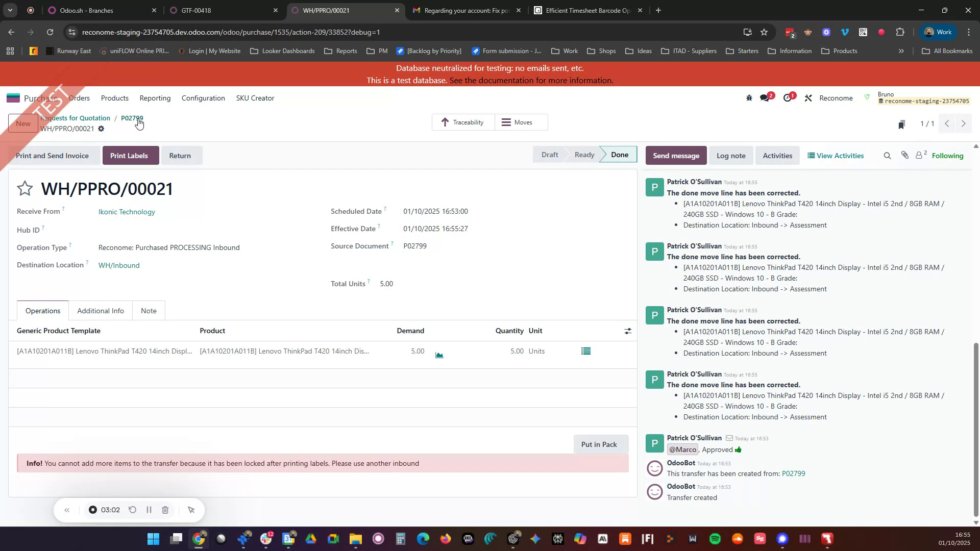Viewport: 980px width, 551px height.
Task: Open the Reporting menu
Action: (155, 98)
